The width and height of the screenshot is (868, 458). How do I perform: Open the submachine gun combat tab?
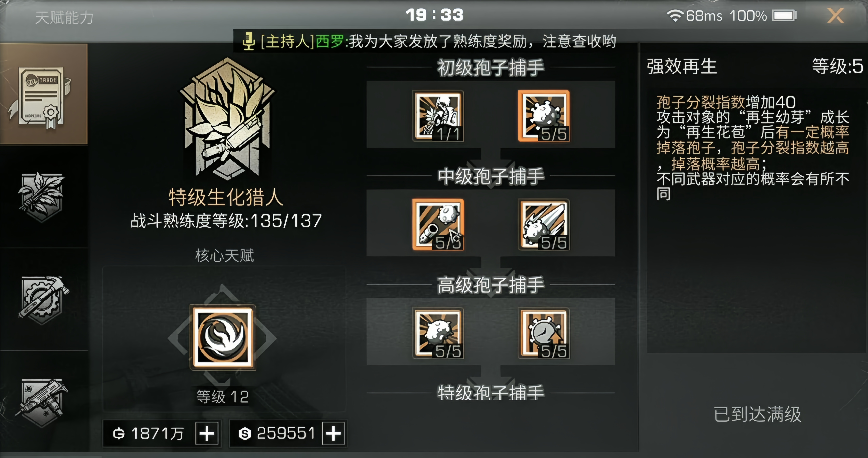[42, 403]
